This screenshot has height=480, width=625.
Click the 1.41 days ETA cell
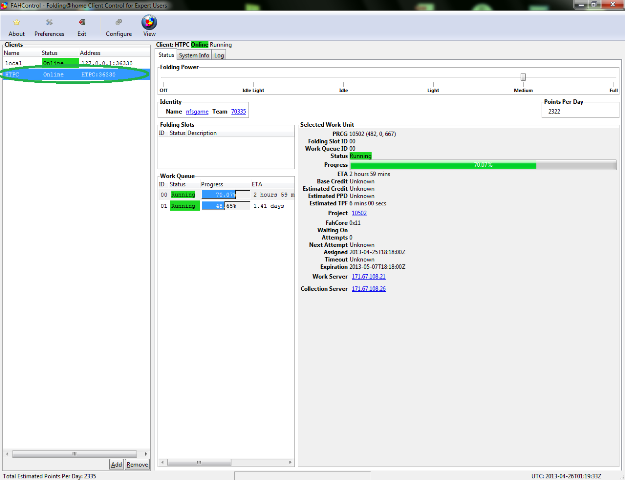(269, 206)
